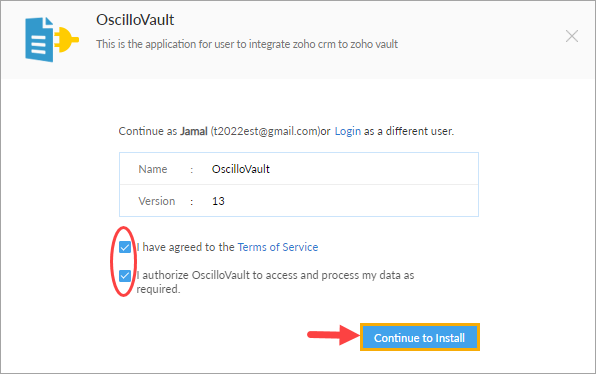Click the yellow plug part of the logo
Viewport: 596px width, 374px height.
pyautogui.click(x=67, y=40)
